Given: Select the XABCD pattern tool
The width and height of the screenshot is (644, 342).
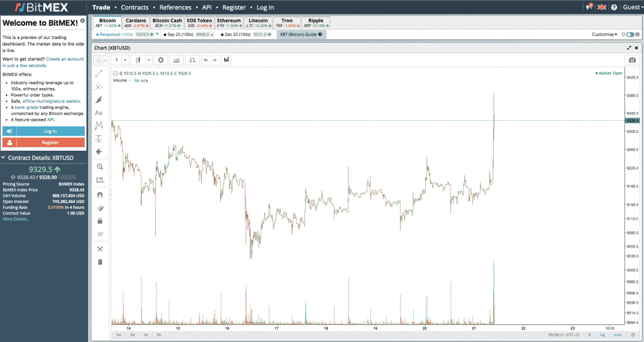Looking at the screenshot, I should pos(99,126).
